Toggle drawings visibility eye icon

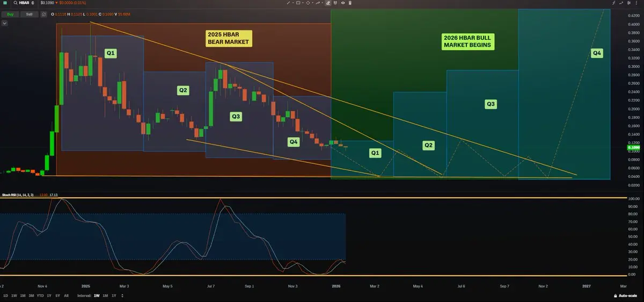pyautogui.click(x=343, y=3)
